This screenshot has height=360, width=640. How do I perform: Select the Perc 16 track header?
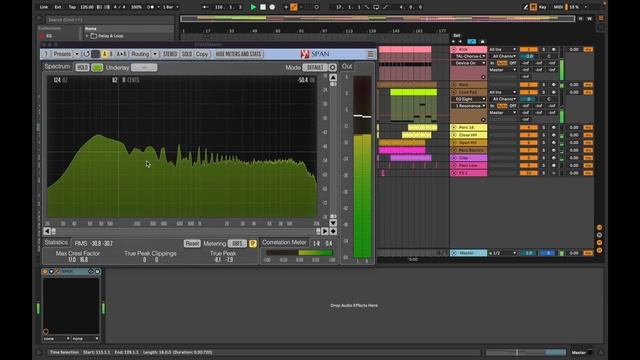coord(469,127)
